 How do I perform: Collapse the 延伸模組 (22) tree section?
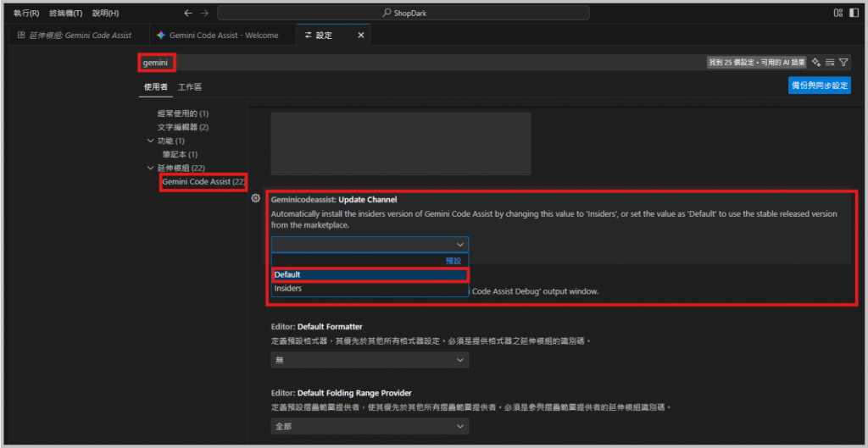tap(151, 168)
